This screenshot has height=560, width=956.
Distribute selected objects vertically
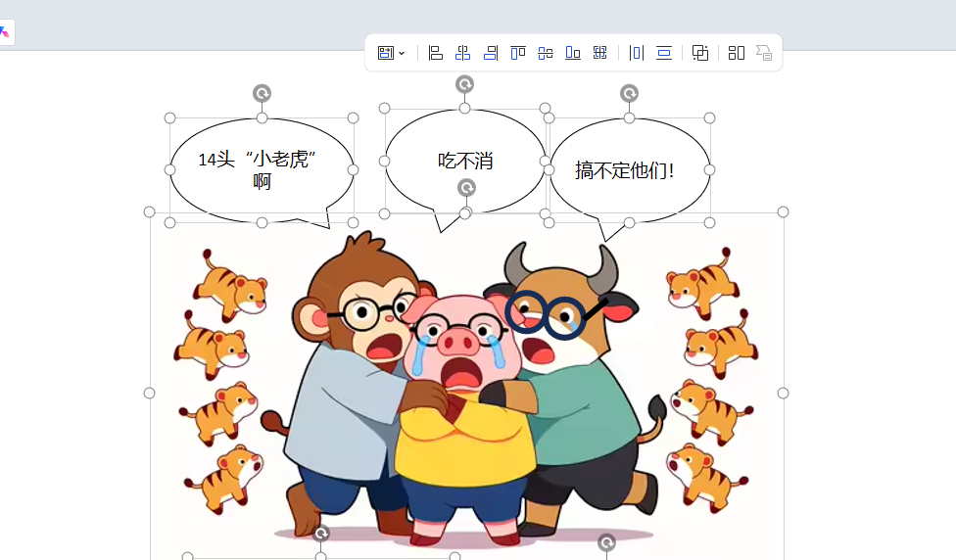pos(664,53)
